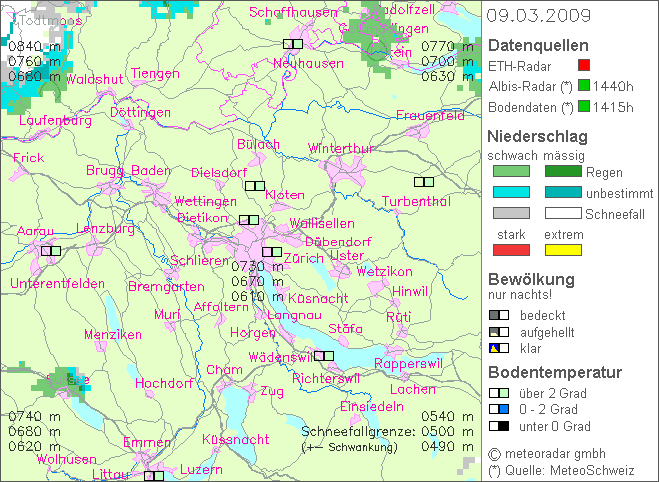The width and height of the screenshot is (659, 482).
Task: Click the Schaffhausen city label
Action: (x=293, y=13)
